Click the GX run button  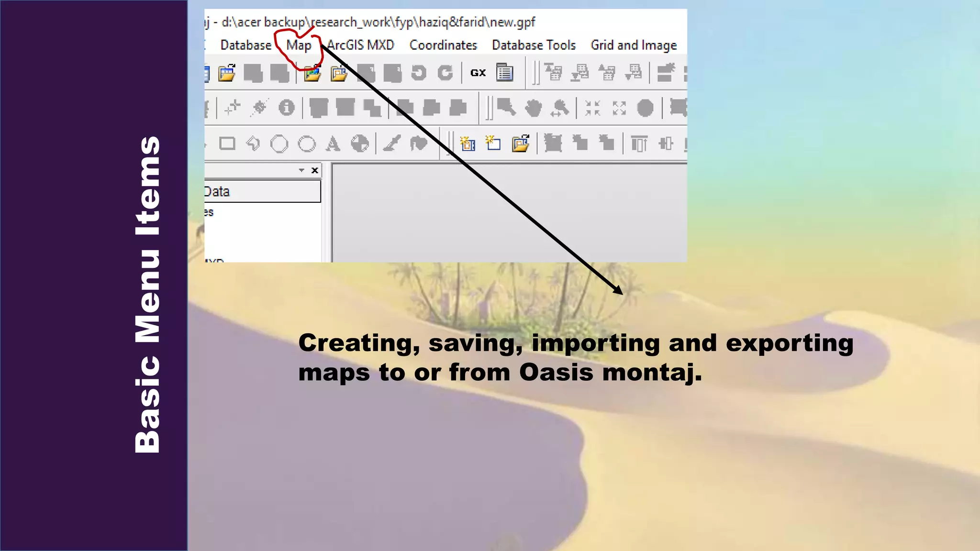478,73
